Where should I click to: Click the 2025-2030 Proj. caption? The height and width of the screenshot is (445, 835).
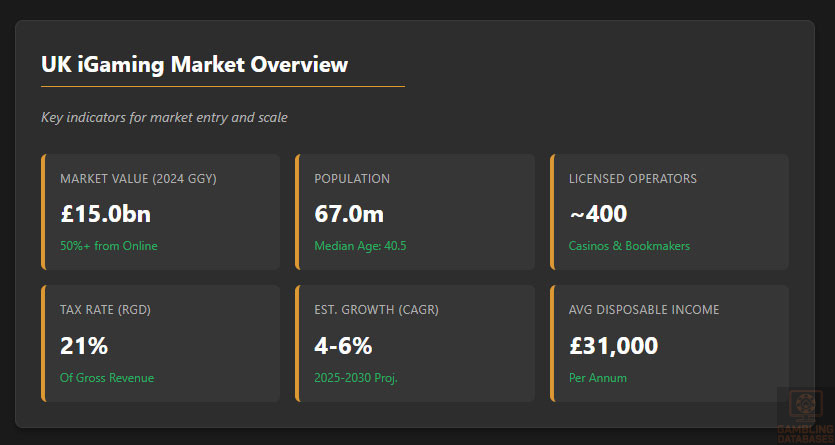356,378
